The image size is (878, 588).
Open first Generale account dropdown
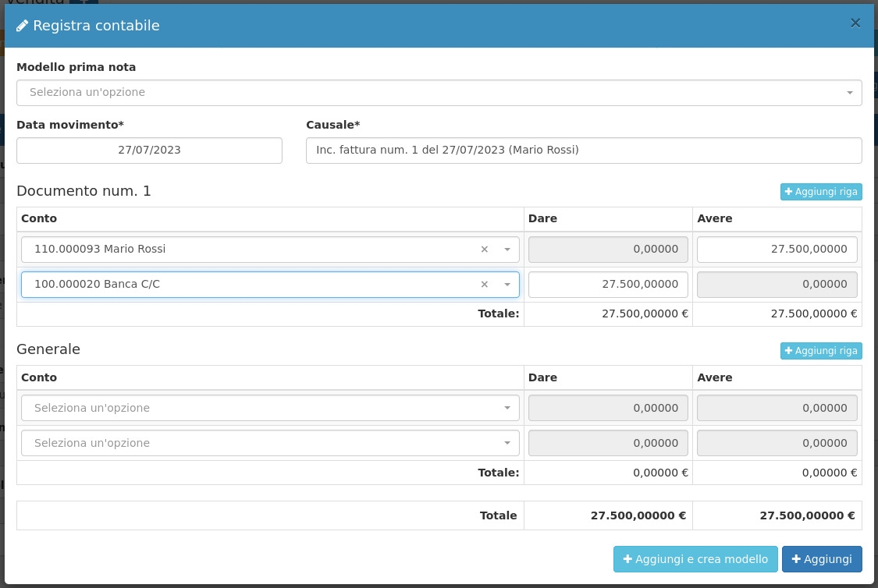[x=270, y=408]
